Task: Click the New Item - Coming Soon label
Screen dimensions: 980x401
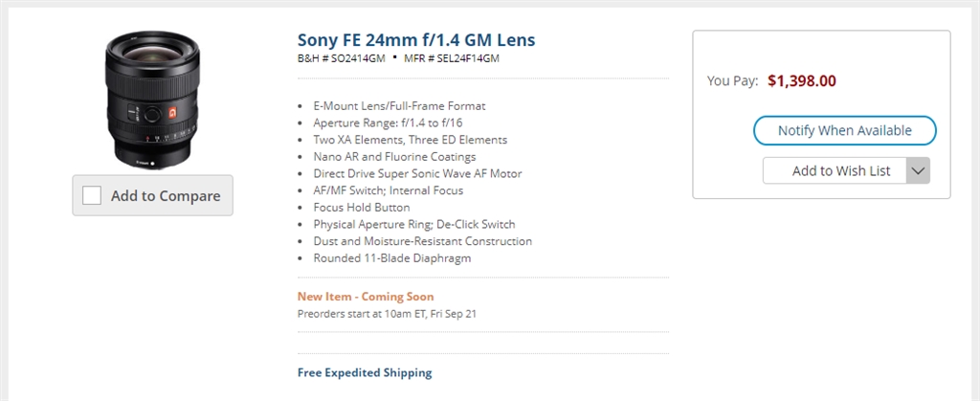Action: point(366,297)
